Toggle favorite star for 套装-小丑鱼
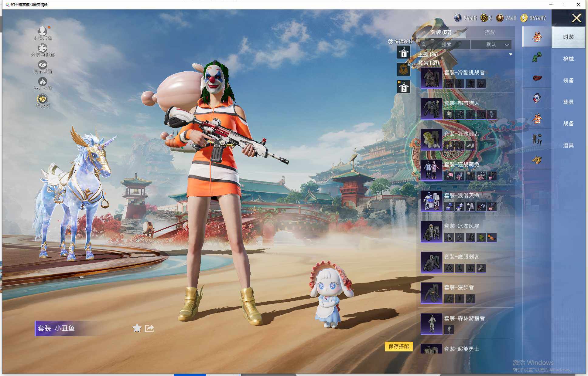The image size is (588, 376). click(137, 328)
